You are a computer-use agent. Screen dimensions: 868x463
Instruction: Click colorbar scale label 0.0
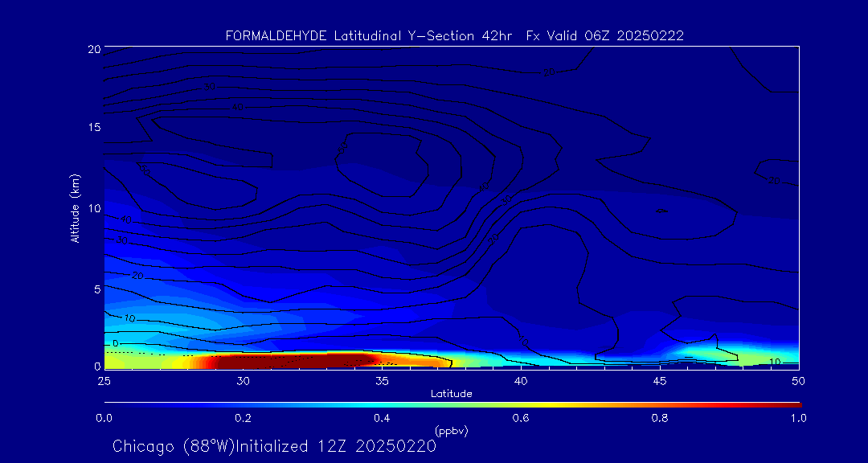pyautogui.click(x=104, y=418)
